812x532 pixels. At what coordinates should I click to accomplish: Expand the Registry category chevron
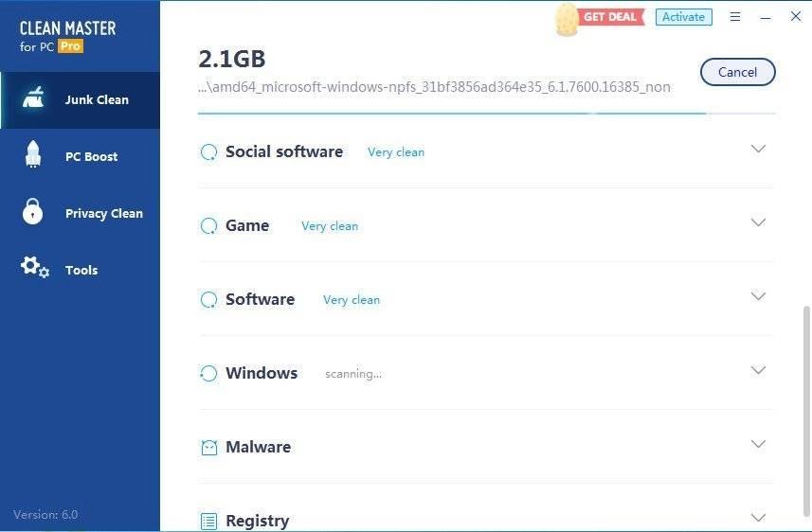[758, 518]
